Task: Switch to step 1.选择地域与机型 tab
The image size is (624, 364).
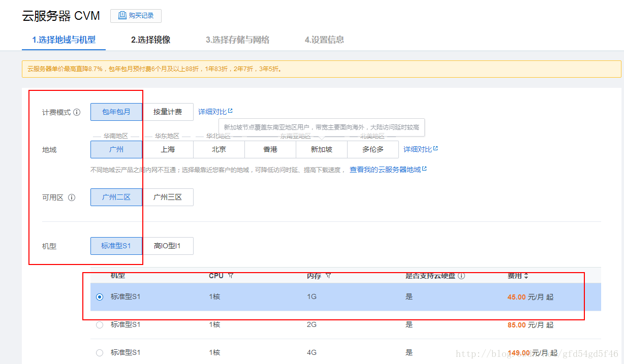Action: click(x=64, y=40)
